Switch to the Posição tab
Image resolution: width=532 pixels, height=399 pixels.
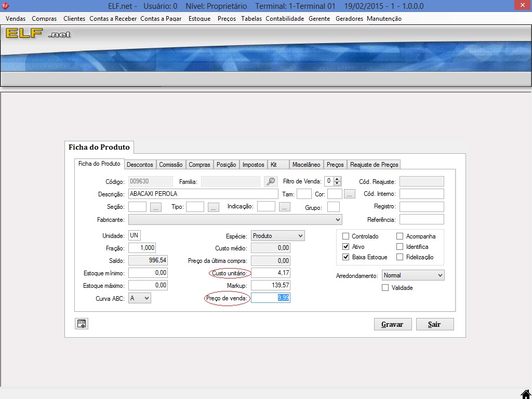[x=227, y=165]
